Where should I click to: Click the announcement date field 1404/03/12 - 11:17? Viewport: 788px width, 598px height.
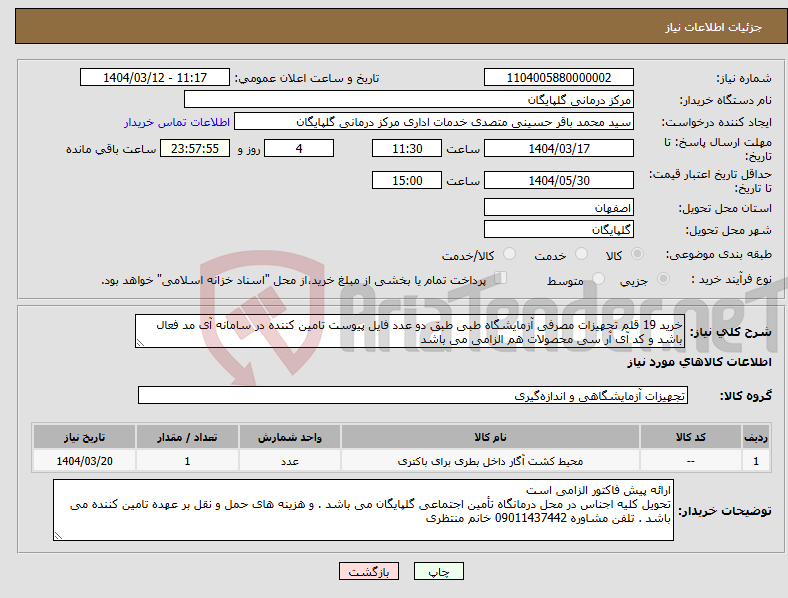[x=155, y=77]
